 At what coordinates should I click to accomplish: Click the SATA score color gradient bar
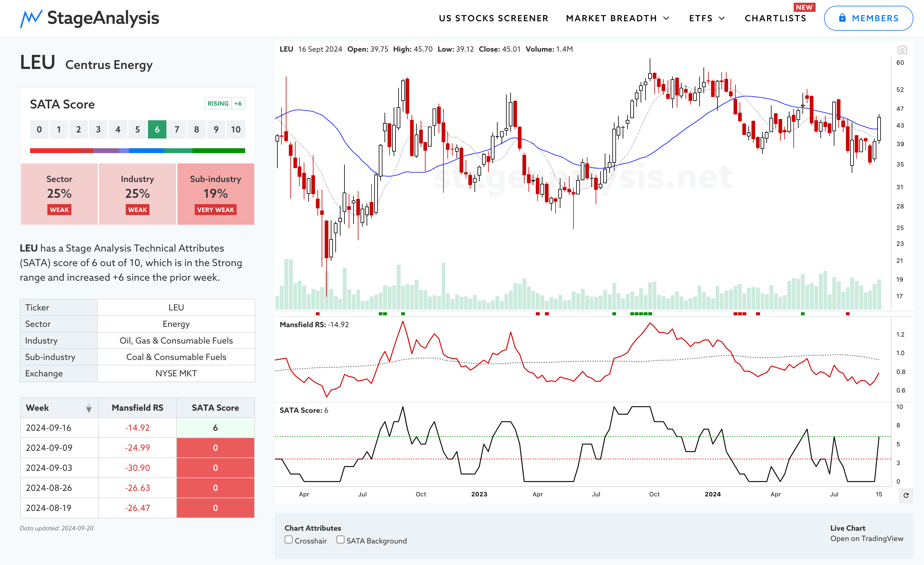click(x=137, y=151)
